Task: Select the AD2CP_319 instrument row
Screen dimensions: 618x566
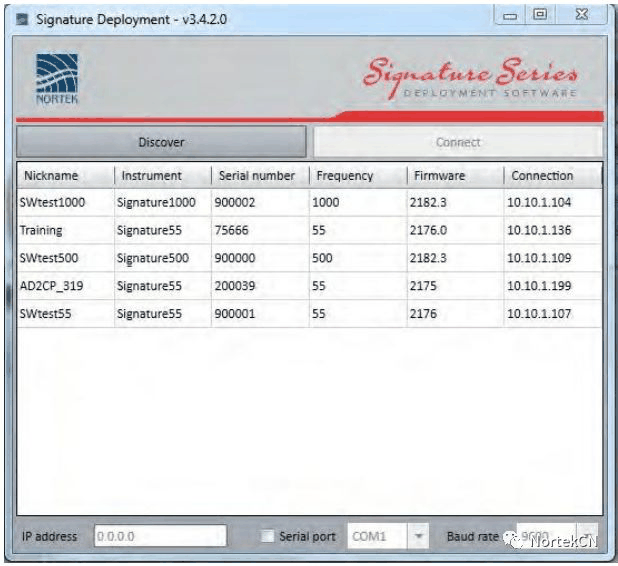Action: click(50, 286)
